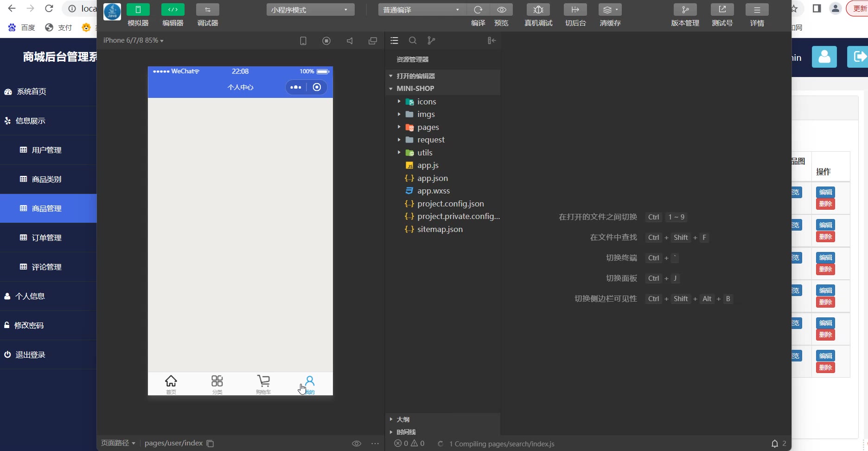The width and height of the screenshot is (868, 451).
Task: Collapse the MINI-SHOP project root
Action: click(443, 88)
